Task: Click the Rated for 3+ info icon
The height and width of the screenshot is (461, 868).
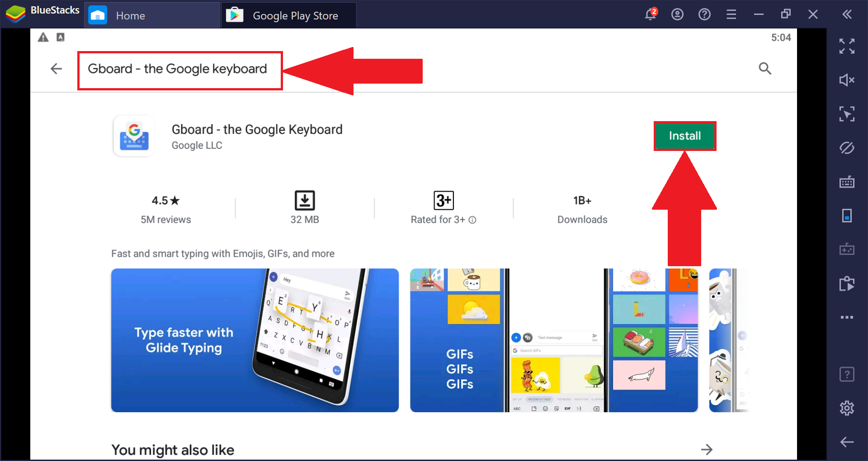Action: 472,220
